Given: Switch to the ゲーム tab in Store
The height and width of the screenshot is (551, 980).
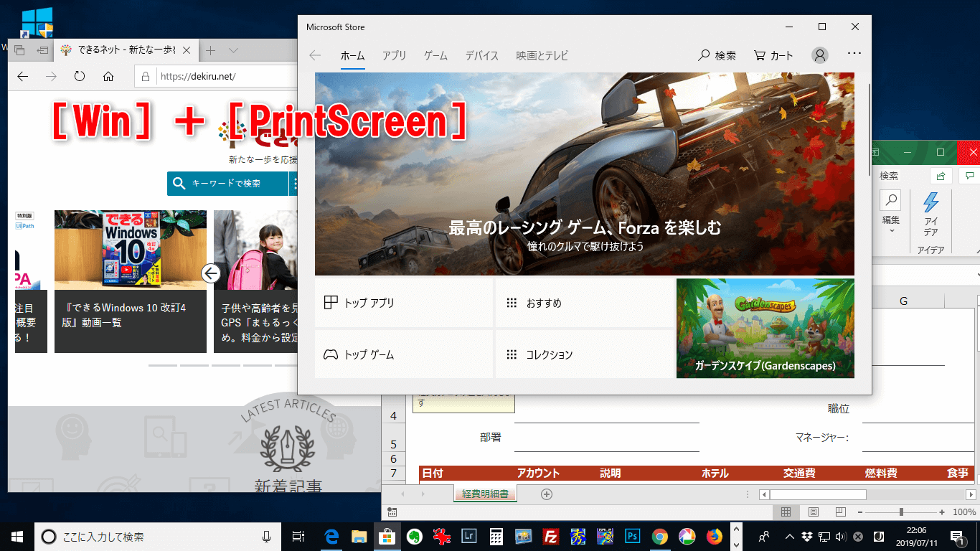Looking at the screenshot, I should coord(435,55).
